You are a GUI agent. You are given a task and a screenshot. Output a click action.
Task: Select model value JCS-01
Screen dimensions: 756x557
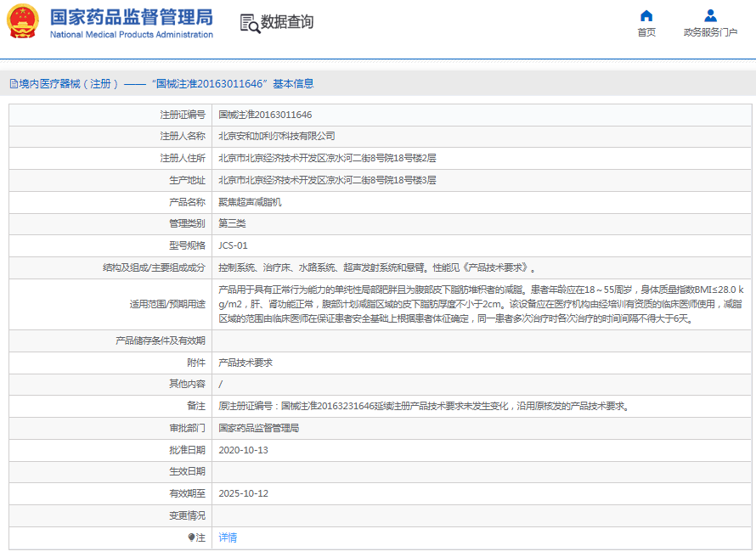233,245
